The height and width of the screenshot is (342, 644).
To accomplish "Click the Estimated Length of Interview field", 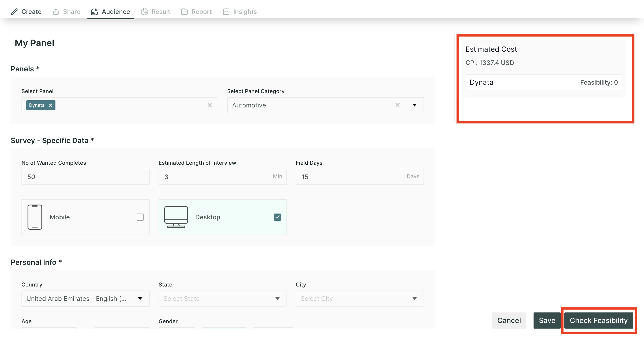I will [222, 177].
